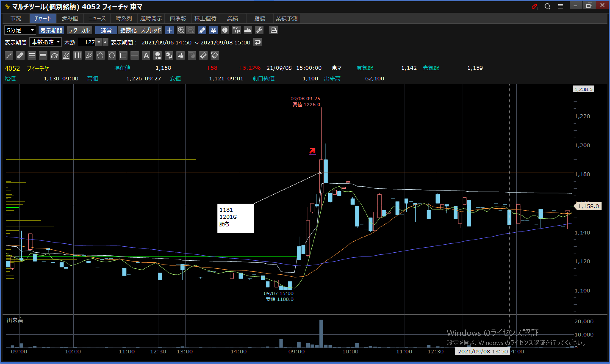Select the text annotation A tool
The height and width of the screenshot is (364, 610).
(x=146, y=56)
